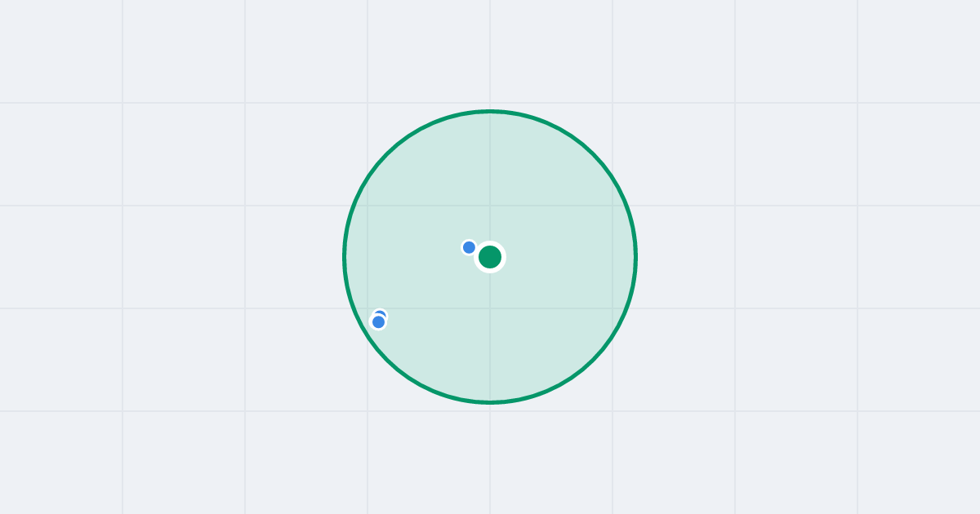Click the white ring around the green marker
The height and width of the screenshot is (514, 980).
[490, 243]
